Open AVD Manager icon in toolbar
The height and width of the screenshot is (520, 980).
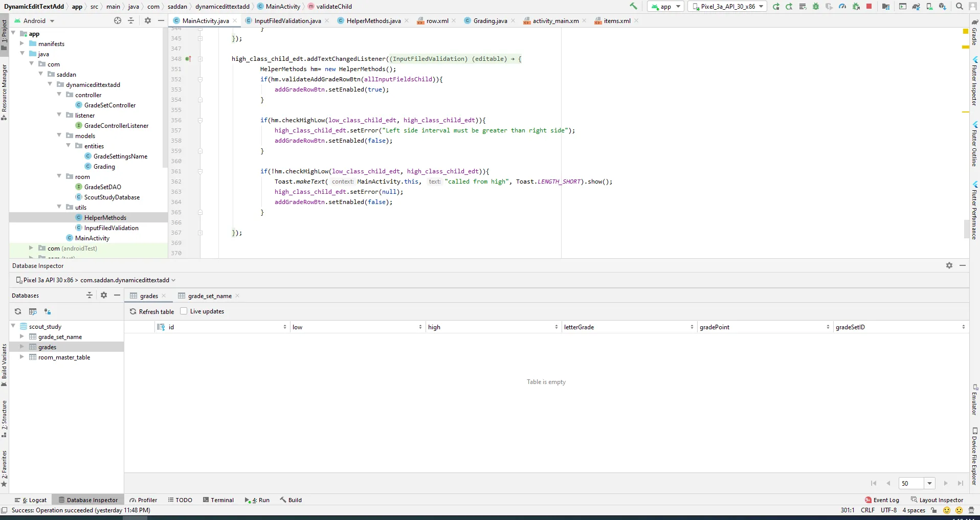[929, 6]
